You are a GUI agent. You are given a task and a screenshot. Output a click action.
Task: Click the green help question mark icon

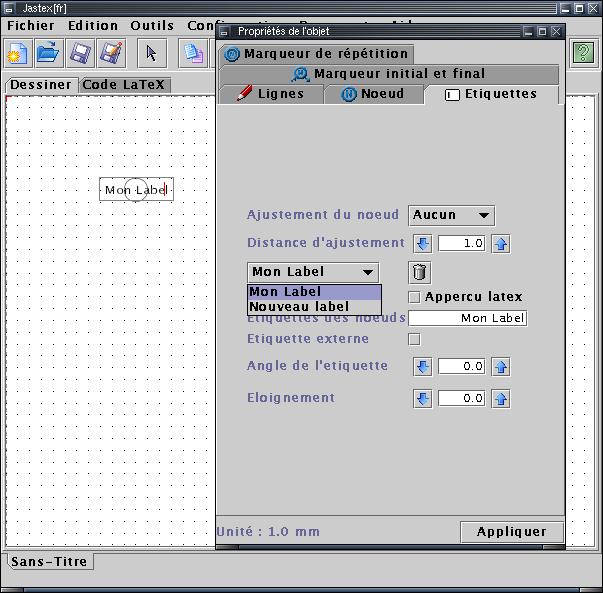(x=582, y=52)
